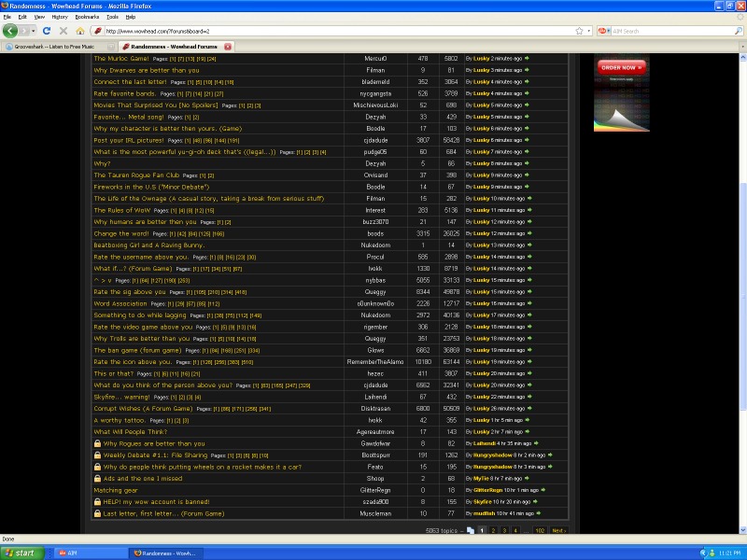
Task: Open The Murloc Game! thread
Action: tap(121, 59)
